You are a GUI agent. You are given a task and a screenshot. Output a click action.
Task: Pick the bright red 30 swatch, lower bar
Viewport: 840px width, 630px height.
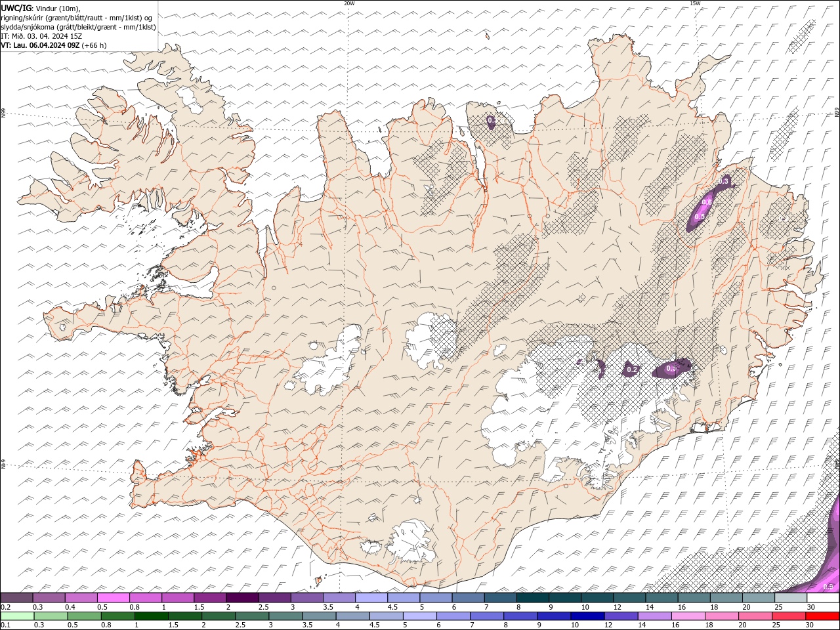tap(822, 616)
